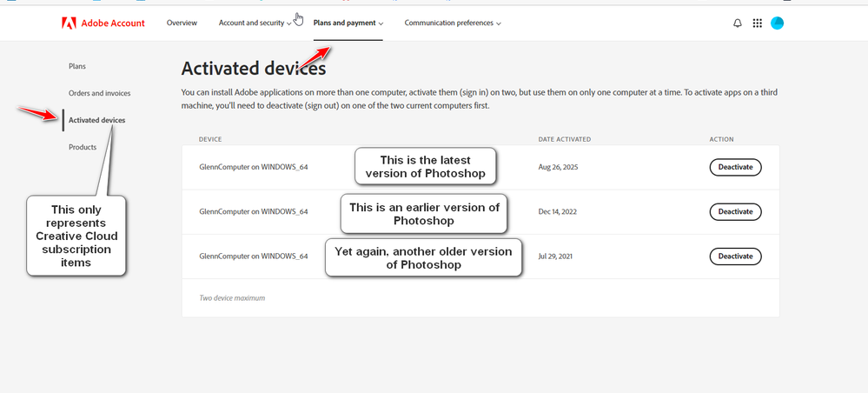Deactivate the device activated Aug 26, 2025

[735, 167]
